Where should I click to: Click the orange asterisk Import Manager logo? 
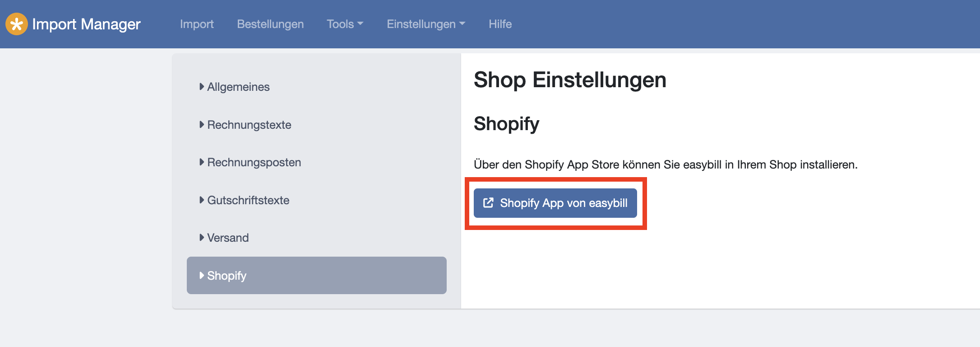(x=16, y=24)
